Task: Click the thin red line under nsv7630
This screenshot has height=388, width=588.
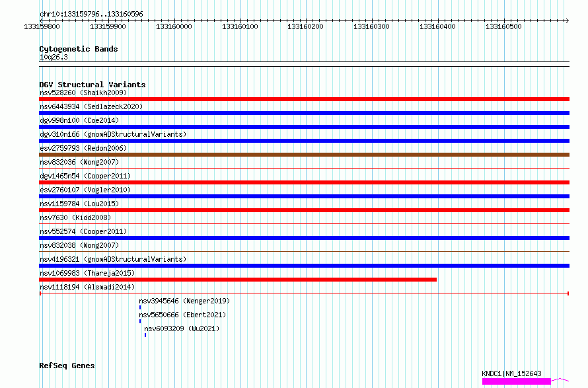Action: pyautogui.click(x=304, y=223)
